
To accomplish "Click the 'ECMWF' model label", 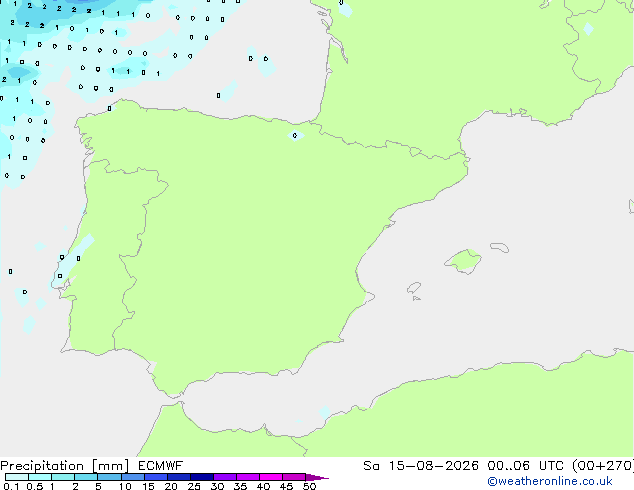I will click(x=161, y=466).
